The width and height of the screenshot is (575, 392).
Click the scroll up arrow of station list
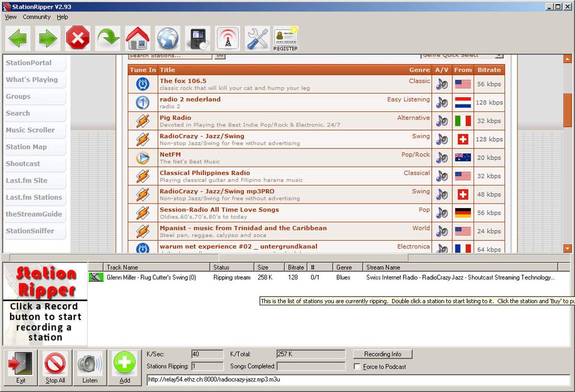coord(567,59)
